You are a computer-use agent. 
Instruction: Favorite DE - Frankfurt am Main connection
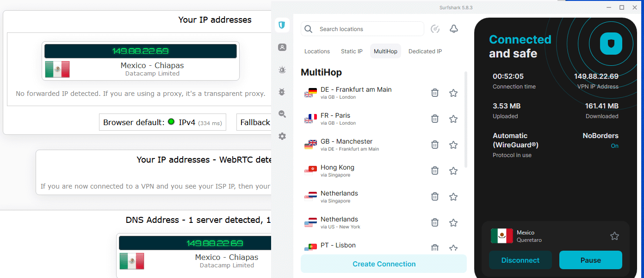point(453,93)
